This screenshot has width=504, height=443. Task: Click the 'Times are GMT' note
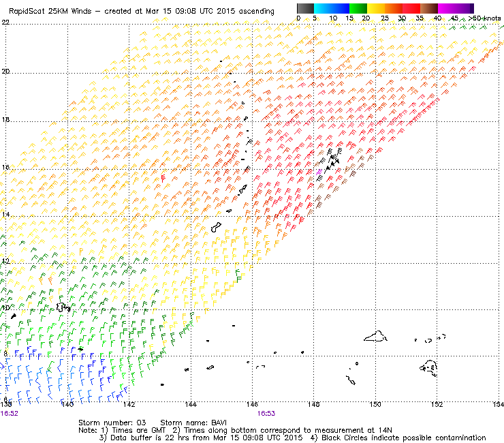(x=138, y=430)
